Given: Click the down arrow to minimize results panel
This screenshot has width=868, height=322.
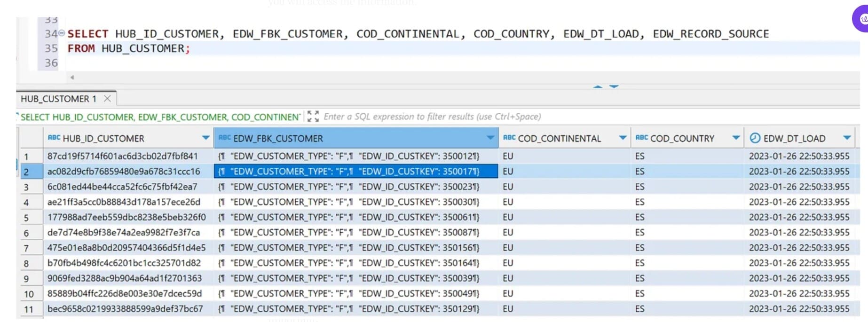Looking at the screenshot, I should point(614,87).
